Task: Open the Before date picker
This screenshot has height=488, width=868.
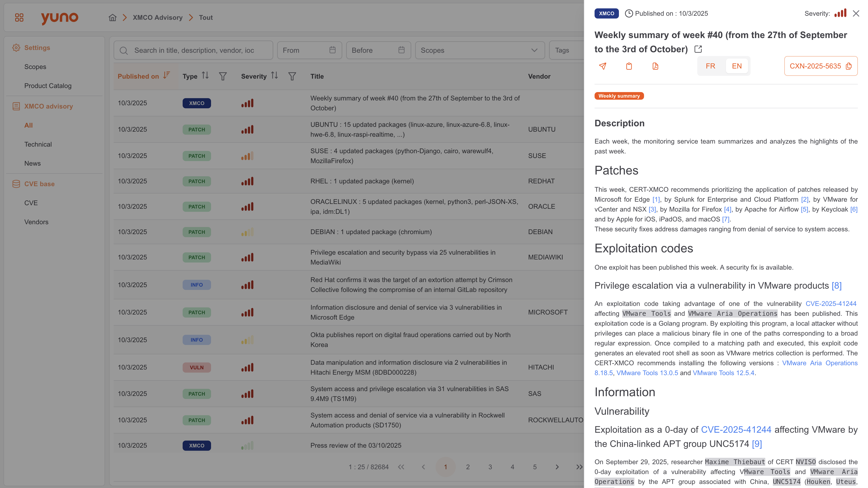Action: pyautogui.click(x=378, y=50)
